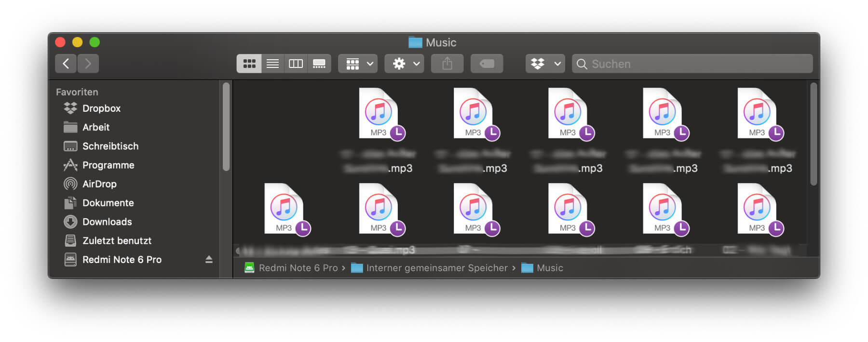Go forward with the right arrow
The height and width of the screenshot is (342, 868).
click(x=88, y=64)
